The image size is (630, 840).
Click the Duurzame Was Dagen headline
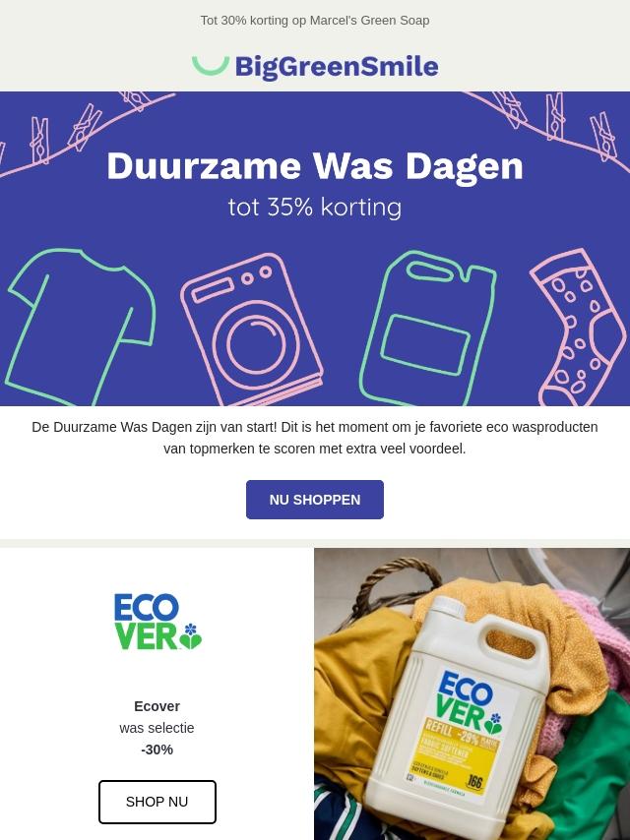coord(315,165)
